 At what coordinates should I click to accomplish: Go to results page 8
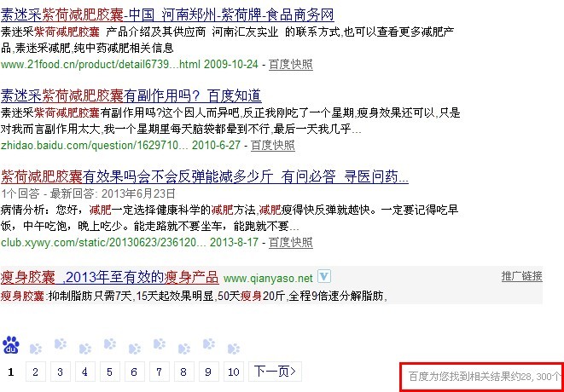[x=184, y=372]
